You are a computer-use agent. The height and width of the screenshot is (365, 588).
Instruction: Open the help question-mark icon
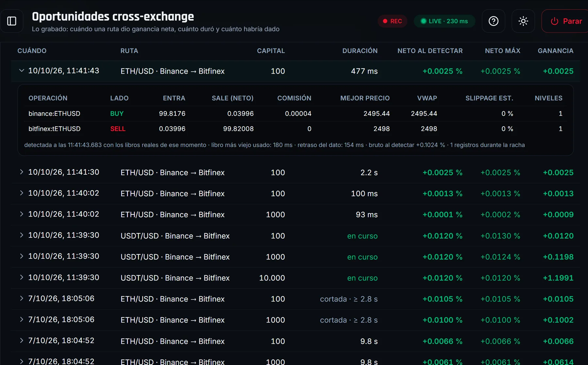(x=493, y=21)
